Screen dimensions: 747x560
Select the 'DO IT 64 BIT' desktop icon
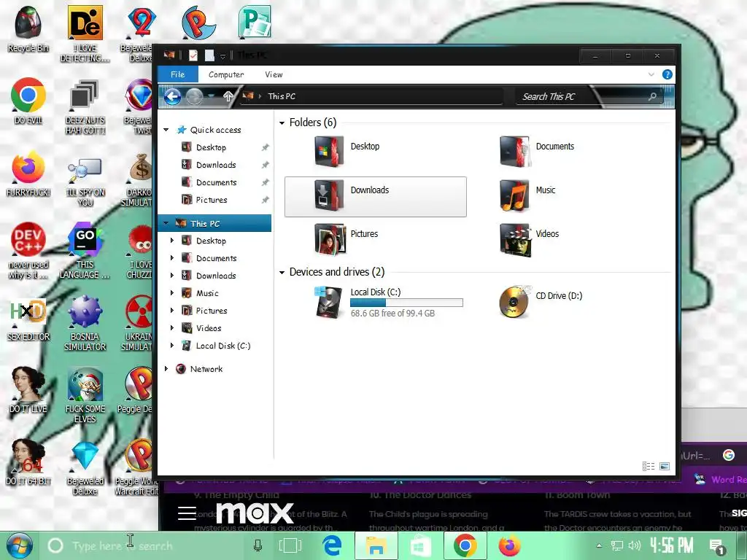28,462
